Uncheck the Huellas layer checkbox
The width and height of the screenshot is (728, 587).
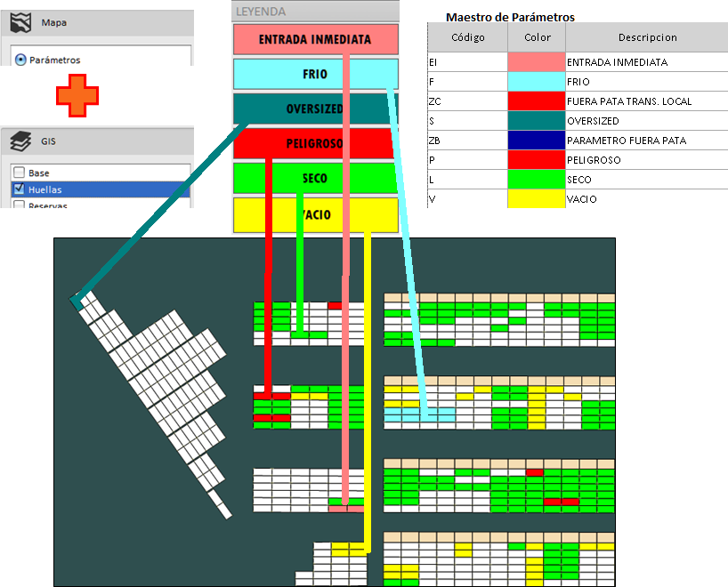19,189
